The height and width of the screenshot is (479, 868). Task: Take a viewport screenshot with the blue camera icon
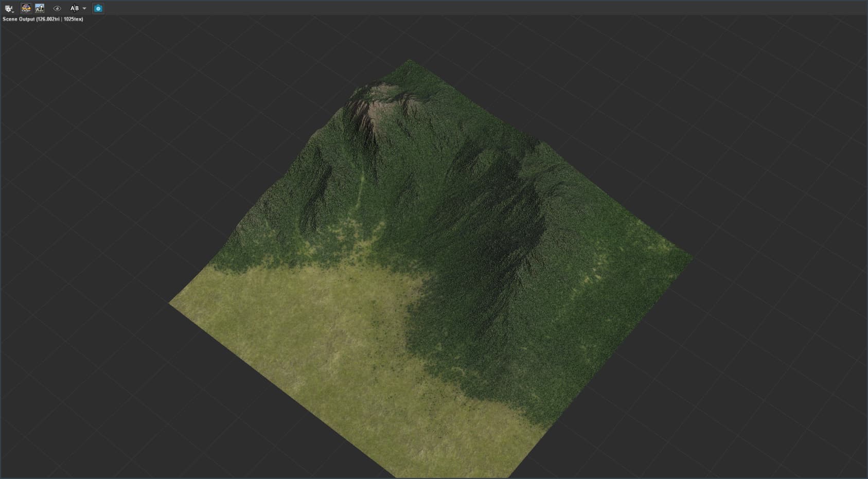98,8
